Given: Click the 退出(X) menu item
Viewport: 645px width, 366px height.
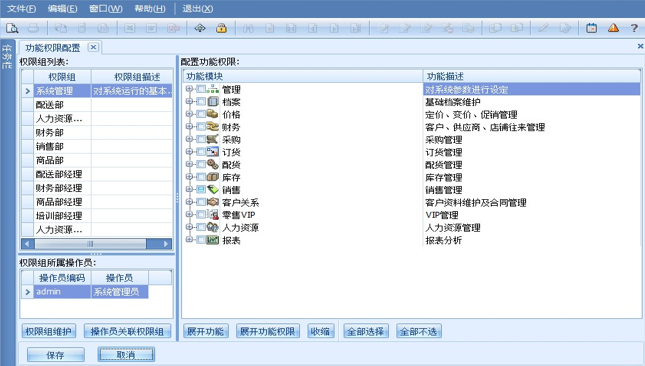Looking at the screenshot, I should [x=198, y=8].
